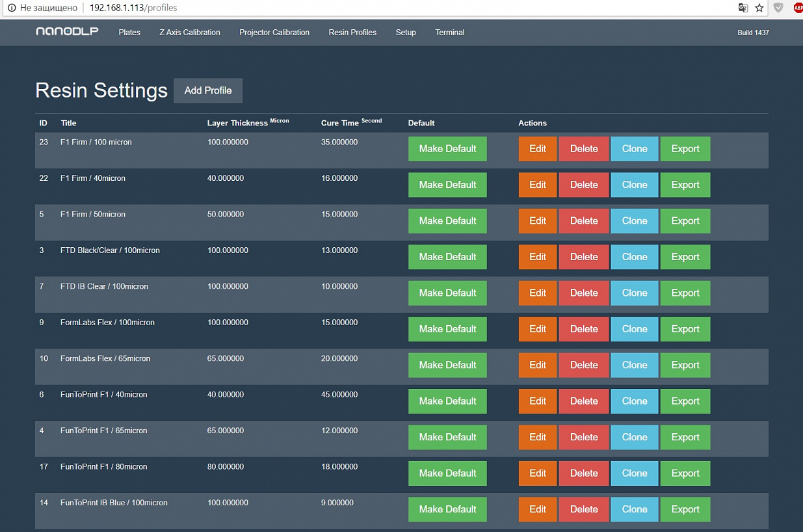Export the FunToPrint F1 / 65micron profile
This screenshot has height=532, width=803.
(685, 437)
